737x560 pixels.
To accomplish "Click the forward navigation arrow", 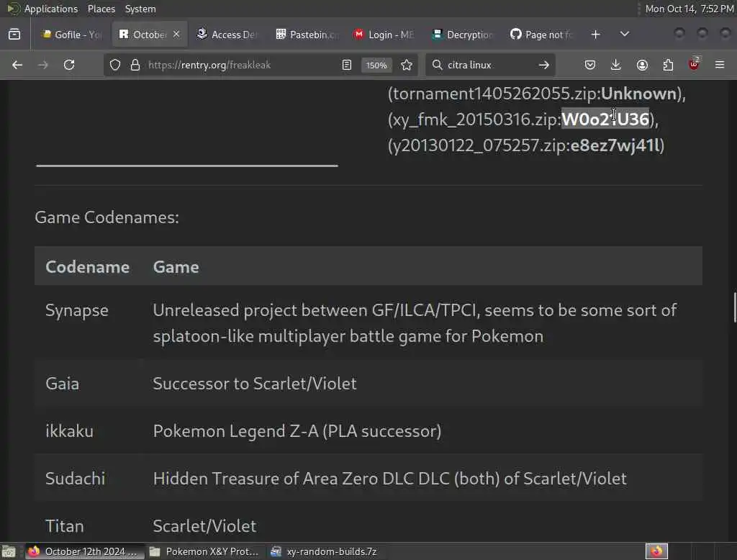I will coord(42,65).
